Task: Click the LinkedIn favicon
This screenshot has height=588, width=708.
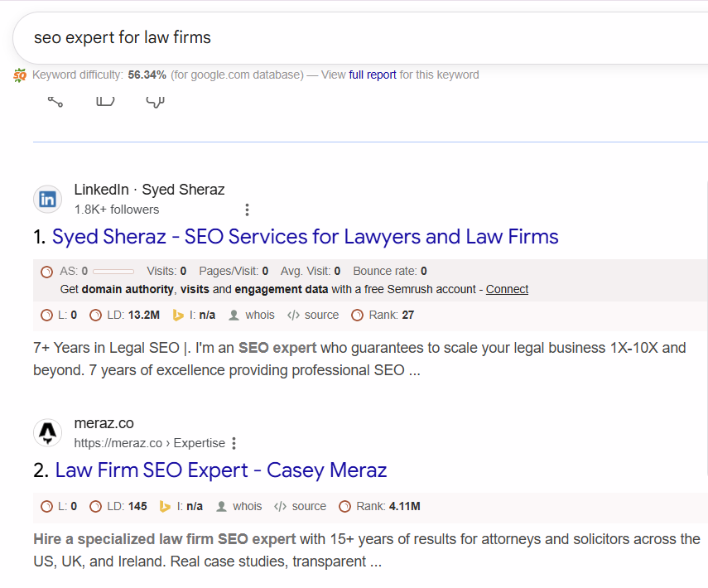Action: click(47, 199)
